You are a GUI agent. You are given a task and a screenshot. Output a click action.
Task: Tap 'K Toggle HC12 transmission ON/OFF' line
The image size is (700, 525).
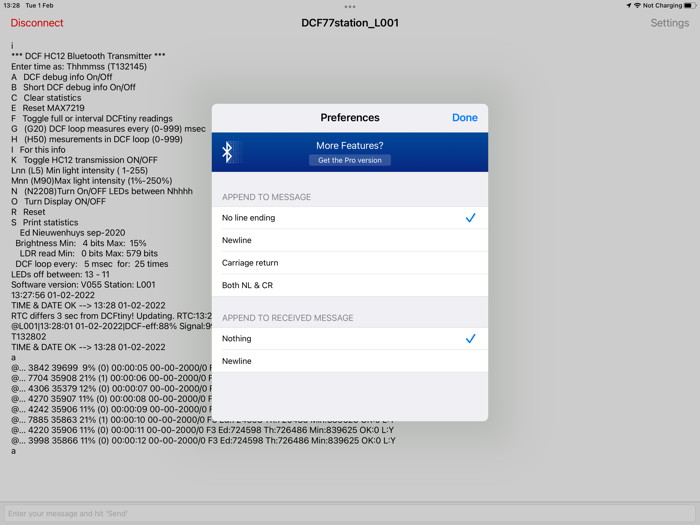click(84, 160)
